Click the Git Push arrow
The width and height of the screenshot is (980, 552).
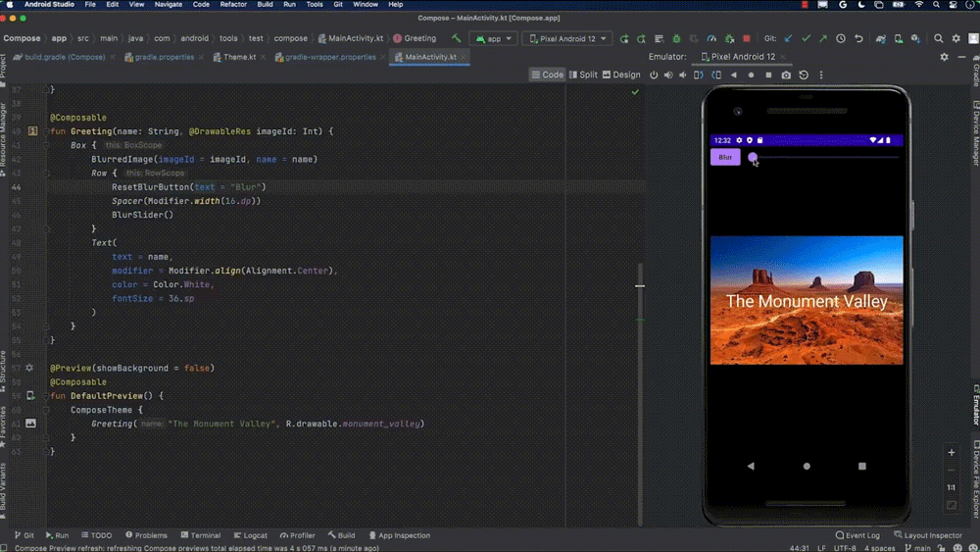coord(823,39)
